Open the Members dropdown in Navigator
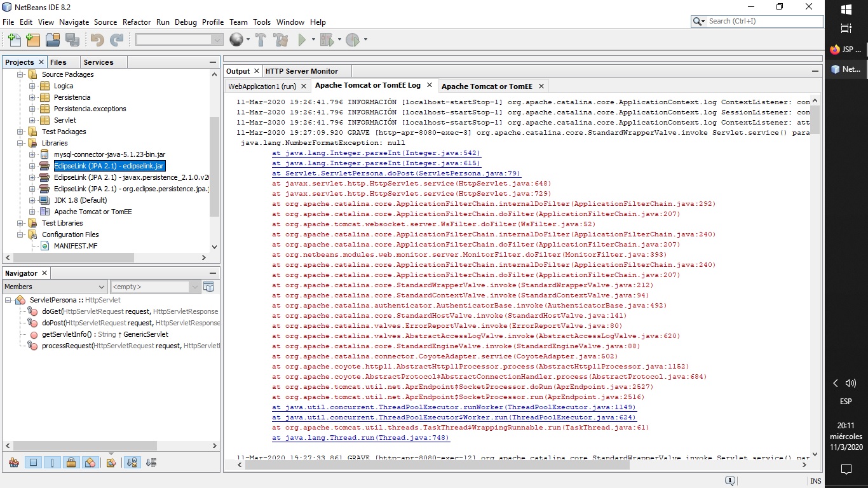This screenshot has width=868, height=488. pos(55,287)
